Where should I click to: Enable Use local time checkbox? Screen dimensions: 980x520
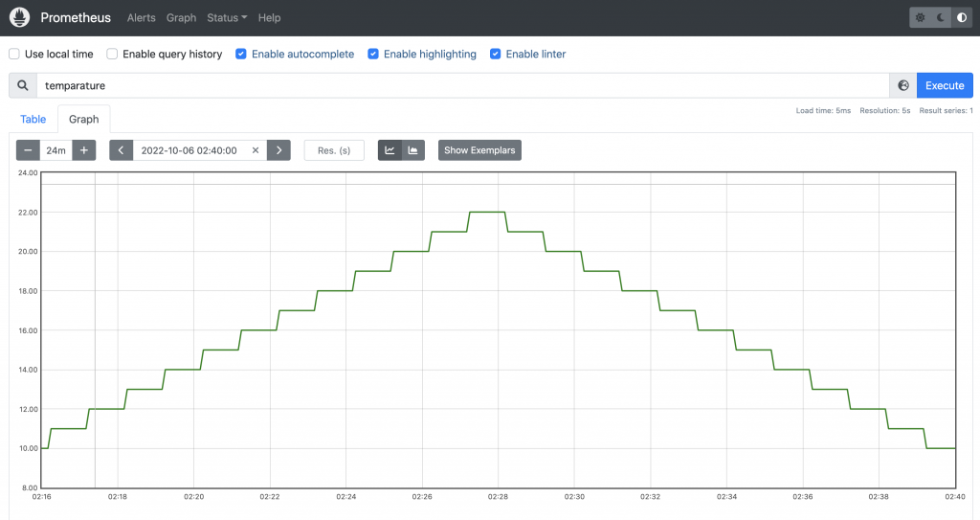pos(14,55)
